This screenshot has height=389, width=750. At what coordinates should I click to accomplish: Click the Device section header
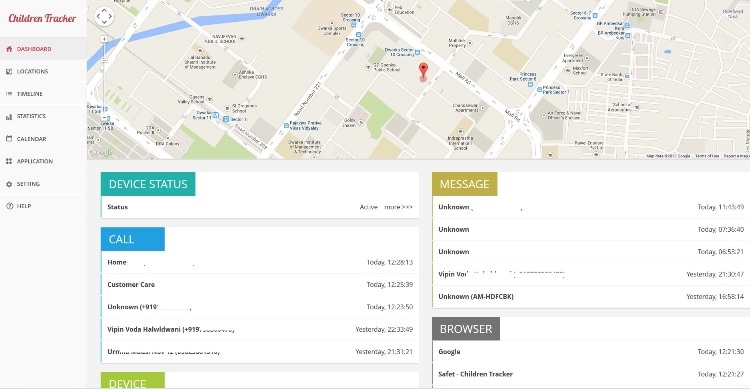(x=132, y=381)
